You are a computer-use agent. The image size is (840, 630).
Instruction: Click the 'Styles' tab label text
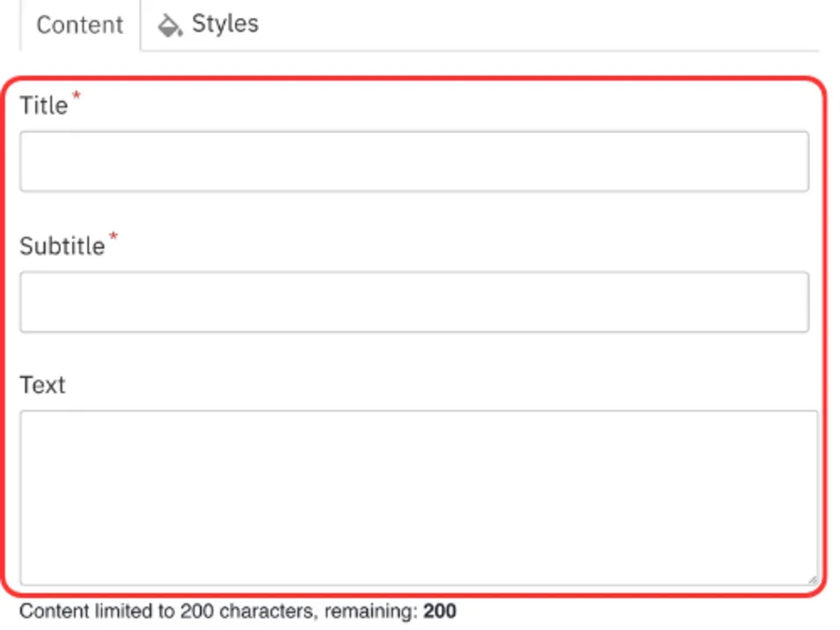[225, 24]
